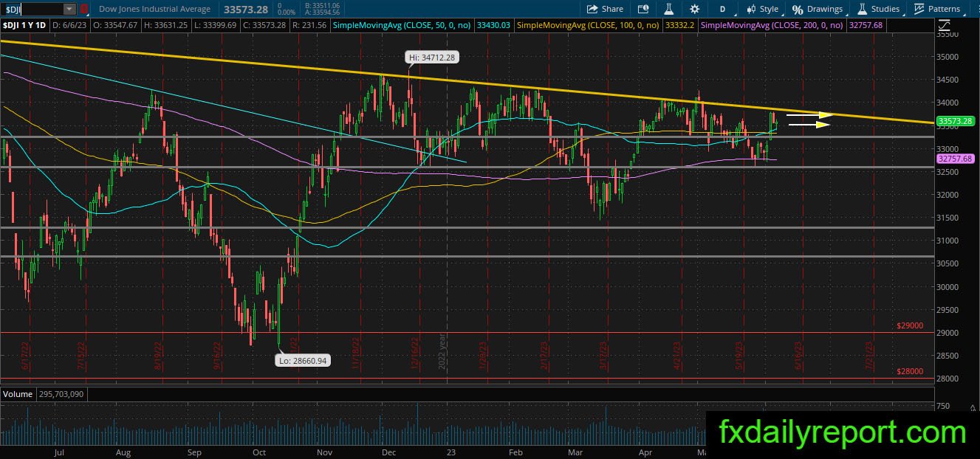
Task: Click the $DJI 1 Y 1D chart label
Action: pos(23,25)
